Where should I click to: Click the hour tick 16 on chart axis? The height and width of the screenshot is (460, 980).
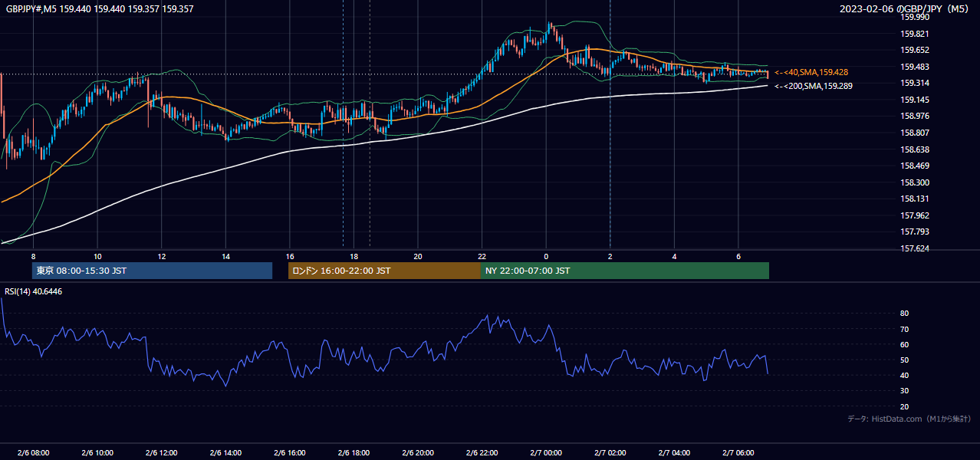point(289,256)
